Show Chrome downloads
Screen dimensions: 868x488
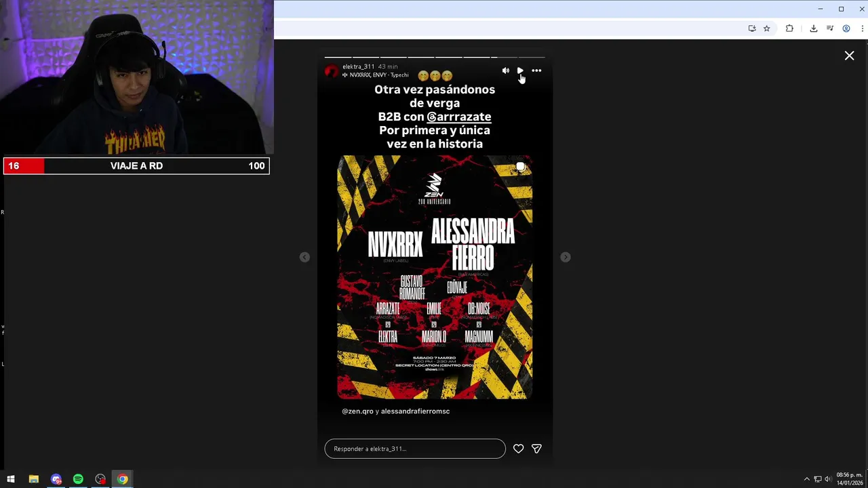coord(813,28)
